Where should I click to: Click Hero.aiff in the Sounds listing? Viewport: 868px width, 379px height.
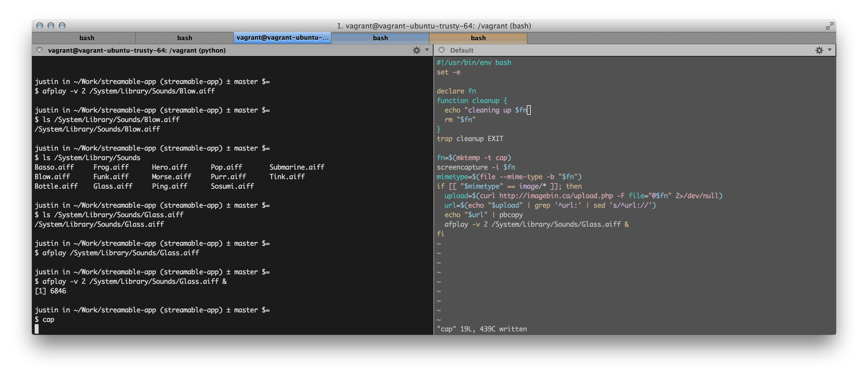pyautogui.click(x=169, y=167)
